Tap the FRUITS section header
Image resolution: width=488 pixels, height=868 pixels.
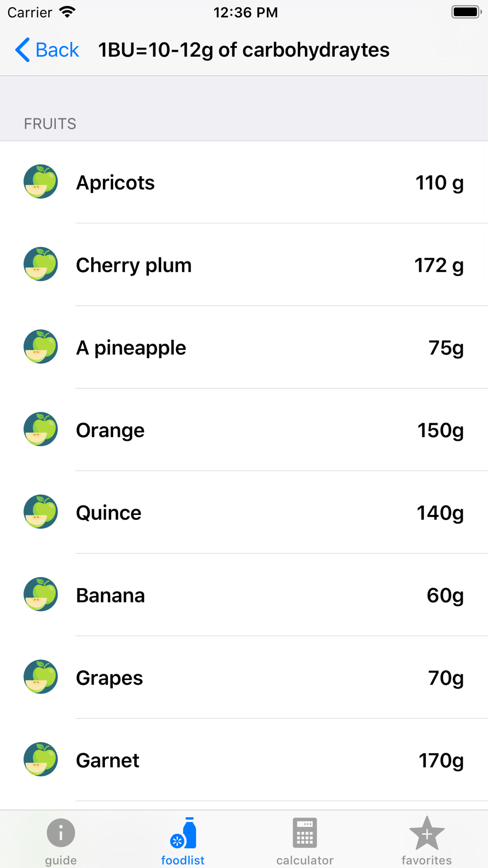50,124
